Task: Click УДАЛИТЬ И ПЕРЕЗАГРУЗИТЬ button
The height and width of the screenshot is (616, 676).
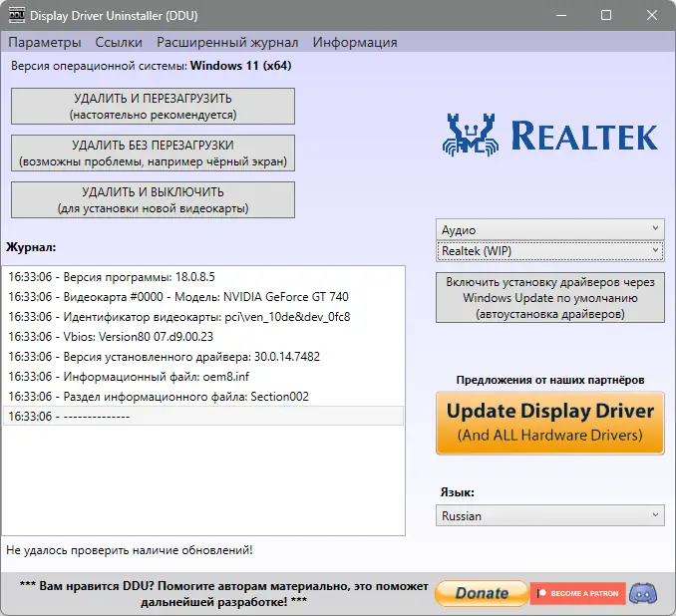Action: 154,106
